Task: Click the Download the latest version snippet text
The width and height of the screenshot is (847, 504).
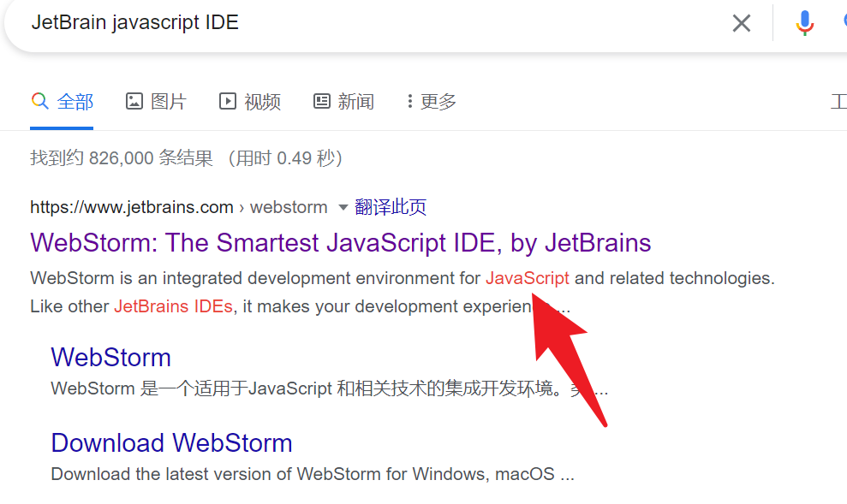Action: pyautogui.click(x=313, y=474)
